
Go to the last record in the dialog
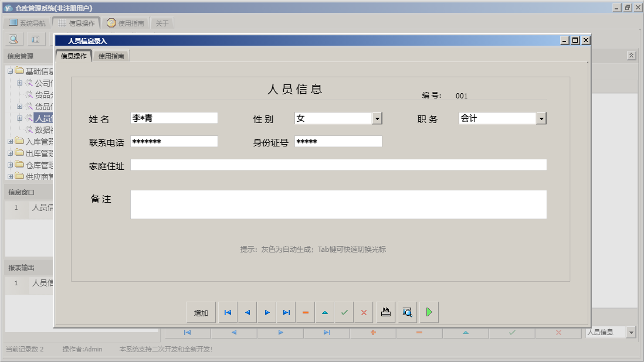[286, 312]
